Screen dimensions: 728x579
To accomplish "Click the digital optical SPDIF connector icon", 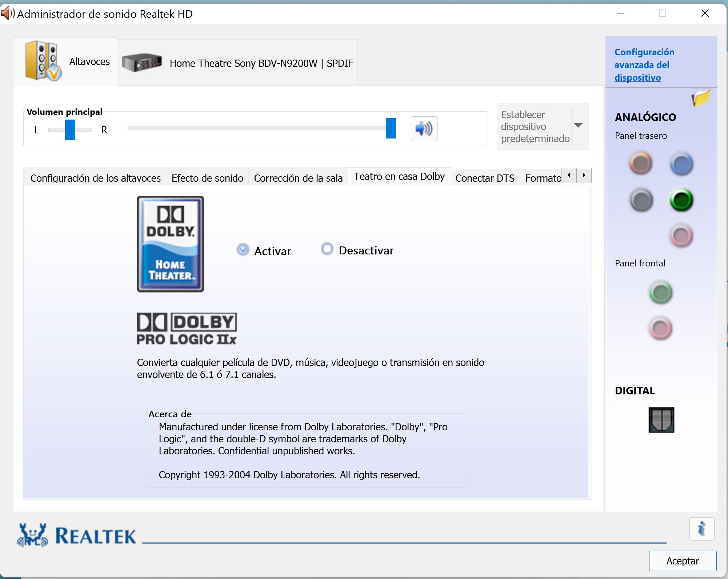I will (x=661, y=420).
